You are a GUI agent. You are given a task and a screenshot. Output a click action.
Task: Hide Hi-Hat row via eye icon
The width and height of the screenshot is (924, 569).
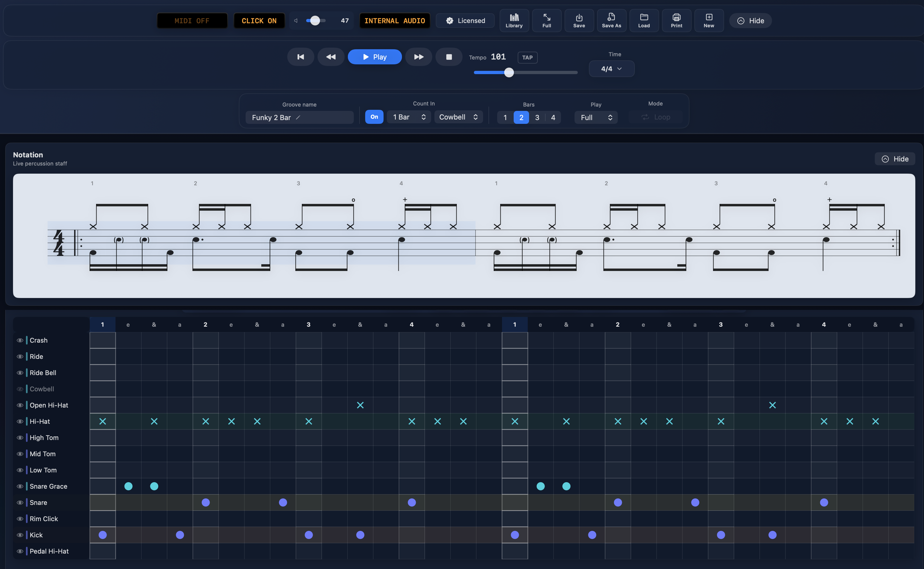pyautogui.click(x=20, y=422)
